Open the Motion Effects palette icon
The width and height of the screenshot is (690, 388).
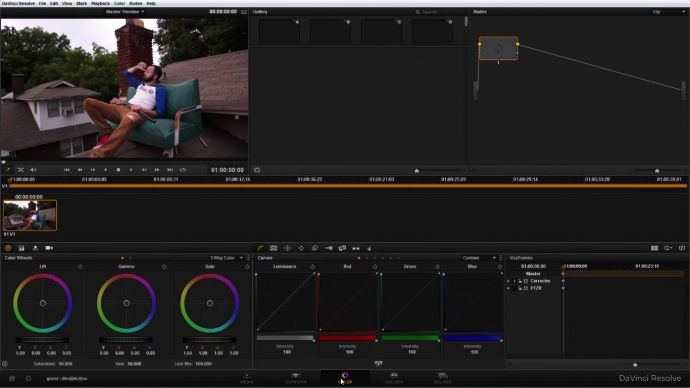pyautogui.click(x=35, y=248)
